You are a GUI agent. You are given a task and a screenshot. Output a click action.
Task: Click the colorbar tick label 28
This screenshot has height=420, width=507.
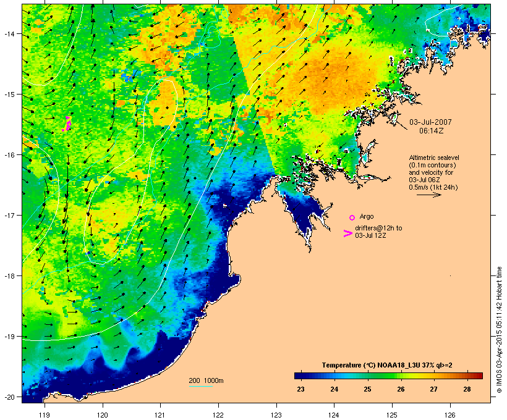tap(467, 389)
